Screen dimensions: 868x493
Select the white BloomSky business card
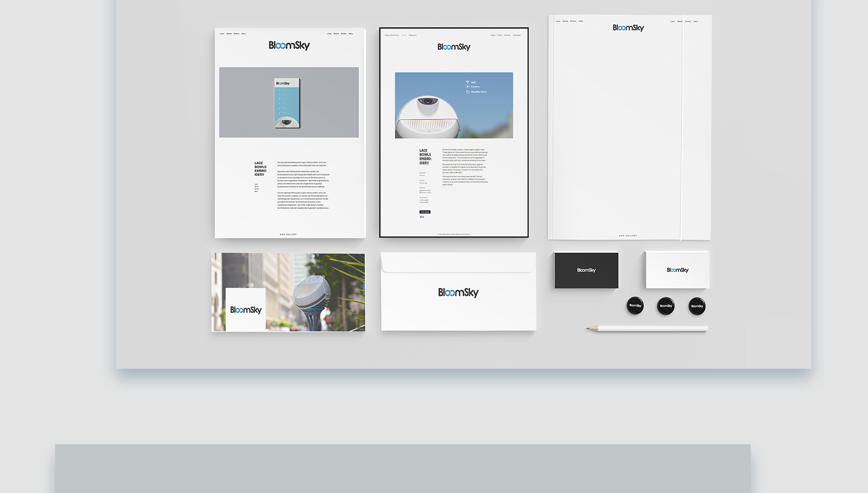tap(677, 270)
